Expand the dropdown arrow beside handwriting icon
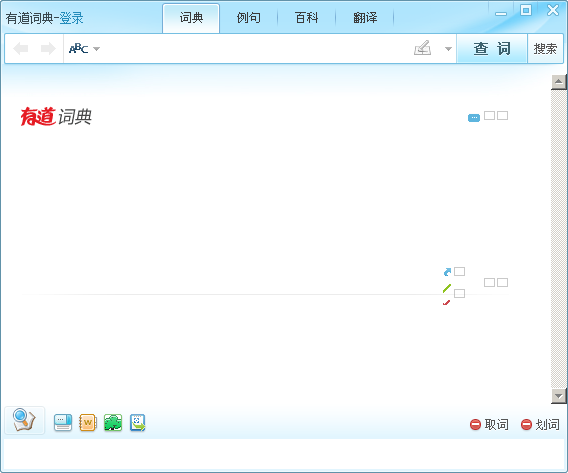Viewport: 568px width, 473px height. (448, 49)
